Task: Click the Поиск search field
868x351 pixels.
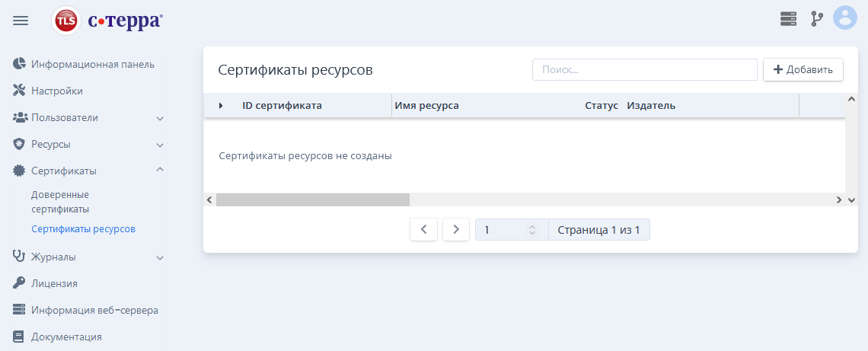Action: click(644, 70)
